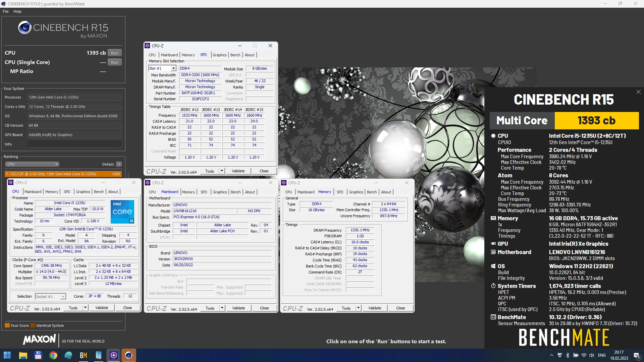Open BenchMate BM taskbar icon

(83, 355)
